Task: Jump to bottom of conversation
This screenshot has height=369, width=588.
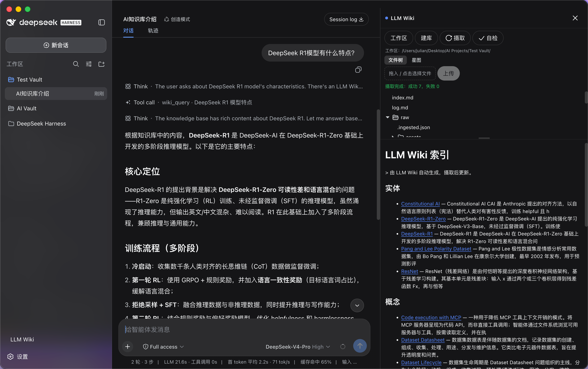Action: (357, 305)
